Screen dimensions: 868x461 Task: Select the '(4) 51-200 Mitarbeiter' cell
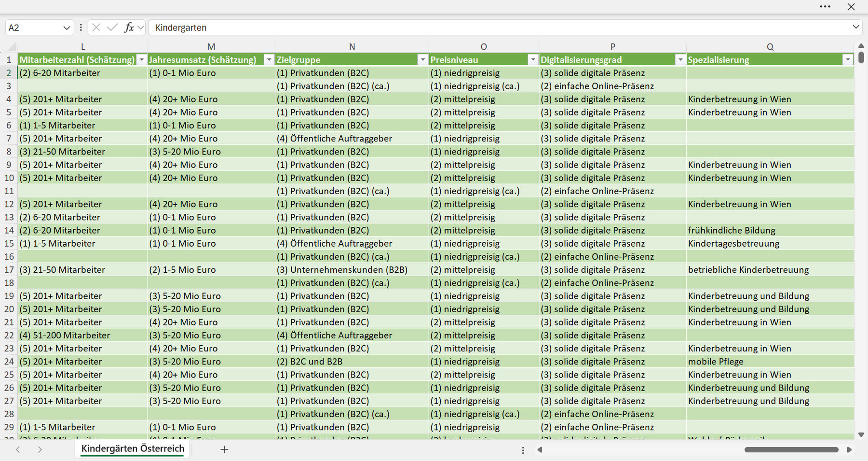(83, 335)
